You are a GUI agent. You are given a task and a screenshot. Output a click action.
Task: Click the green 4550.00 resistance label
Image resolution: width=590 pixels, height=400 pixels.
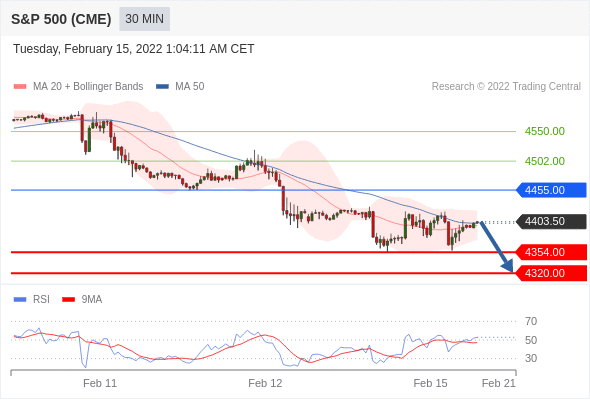coord(544,131)
